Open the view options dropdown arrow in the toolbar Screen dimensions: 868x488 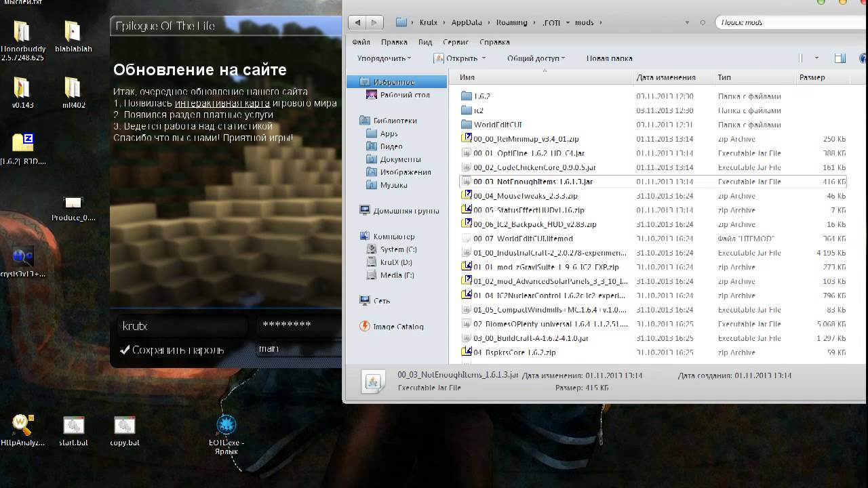pyautogui.click(x=816, y=58)
